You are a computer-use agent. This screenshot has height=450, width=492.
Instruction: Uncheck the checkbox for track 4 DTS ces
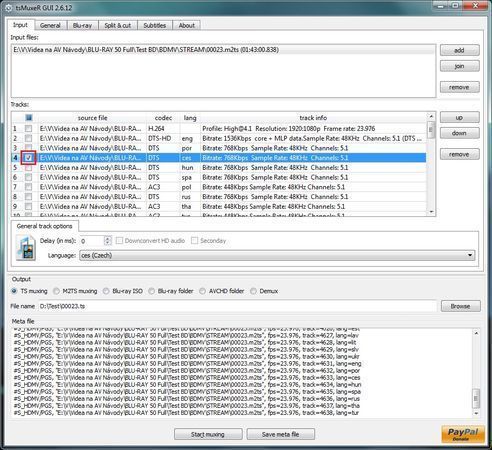point(29,158)
